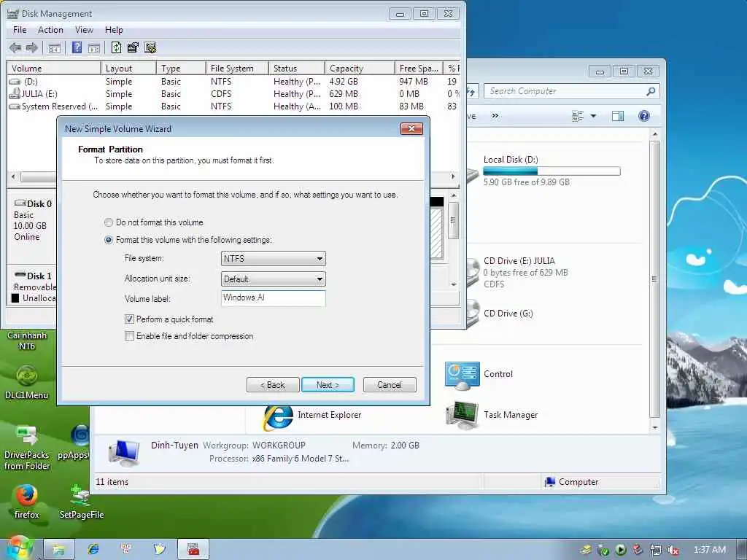Screen dimensions: 747x560
Task: Sort by the Free Space column header
Action: click(x=419, y=68)
